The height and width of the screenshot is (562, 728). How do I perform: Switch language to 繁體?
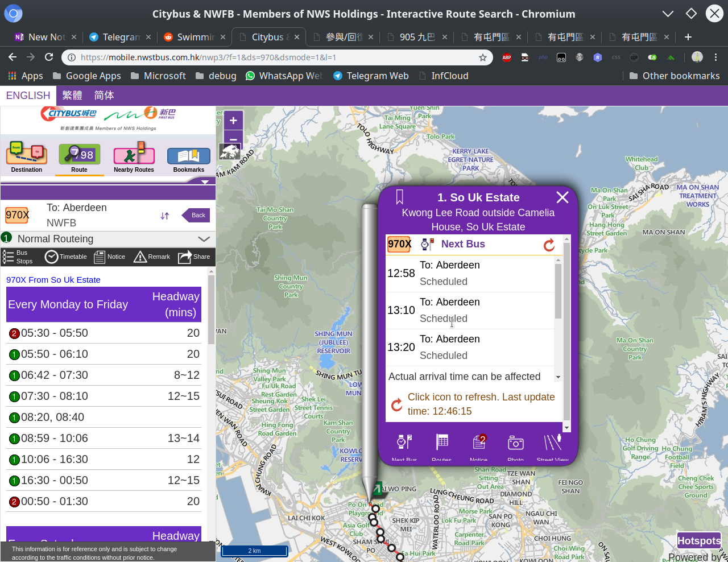[x=72, y=96]
